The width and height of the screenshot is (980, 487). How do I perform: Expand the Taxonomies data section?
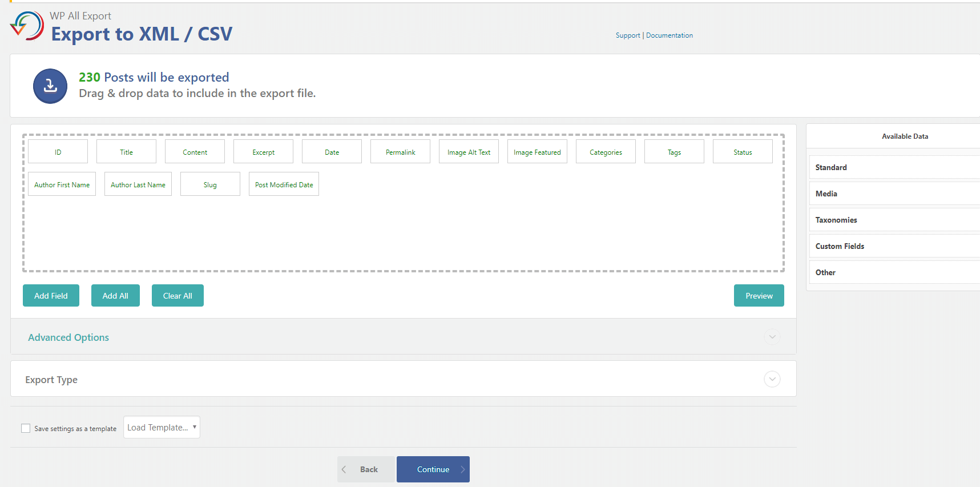836,220
